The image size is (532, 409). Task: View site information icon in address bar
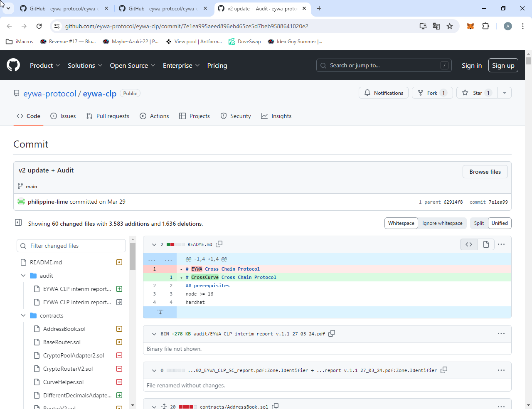57,26
